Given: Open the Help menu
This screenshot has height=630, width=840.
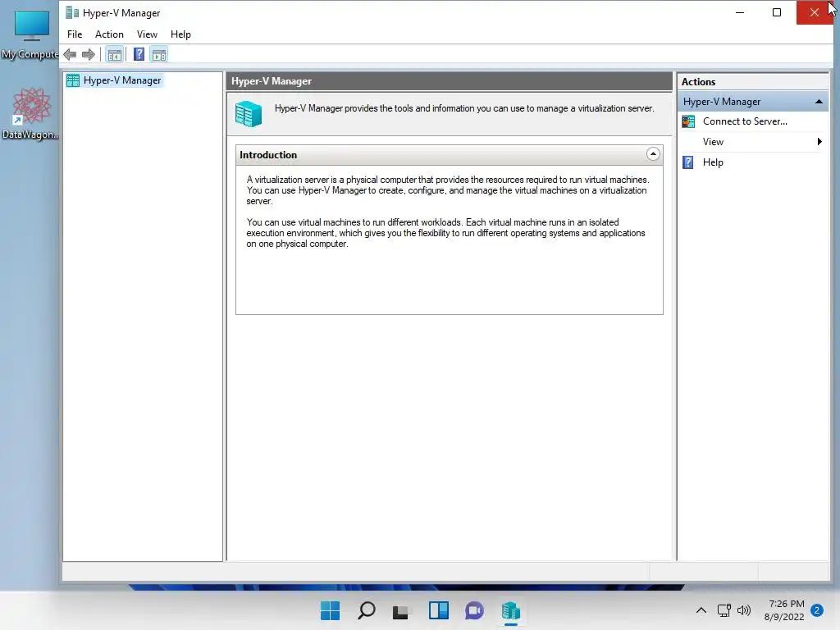Looking at the screenshot, I should [x=180, y=34].
